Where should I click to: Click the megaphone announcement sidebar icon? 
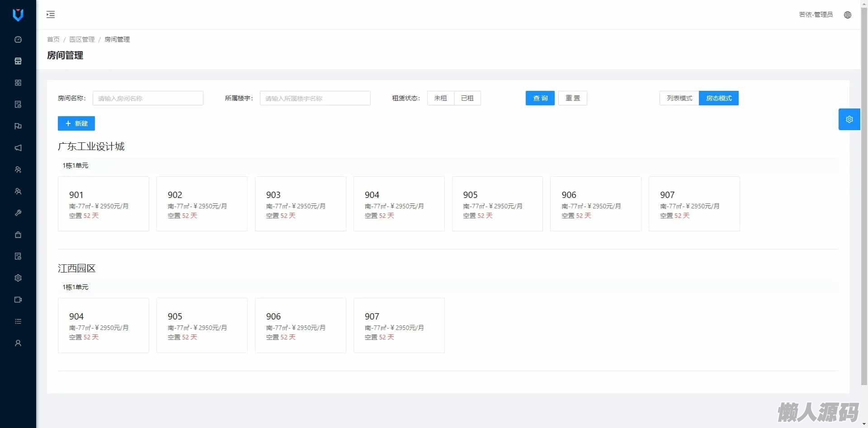pos(18,148)
